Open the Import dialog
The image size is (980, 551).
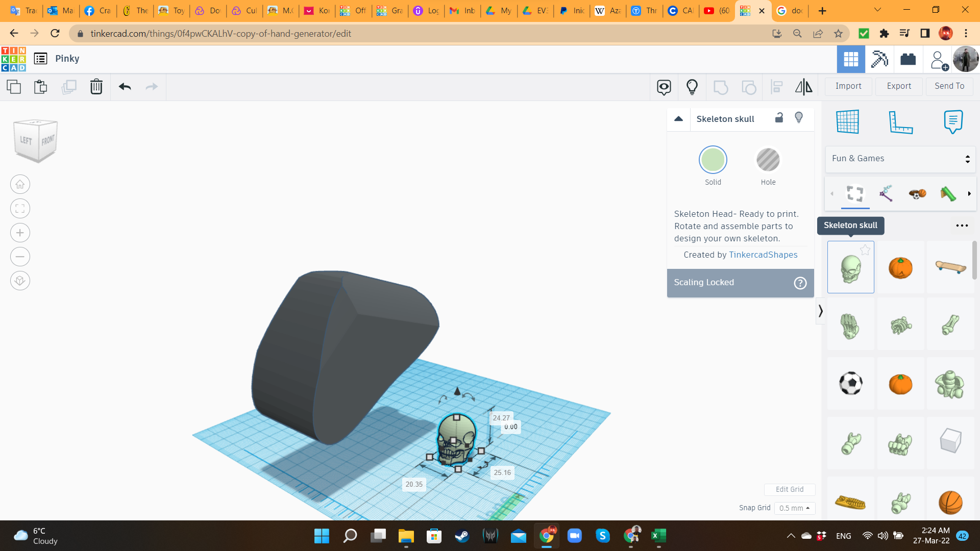pyautogui.click(x=848, y=86)
